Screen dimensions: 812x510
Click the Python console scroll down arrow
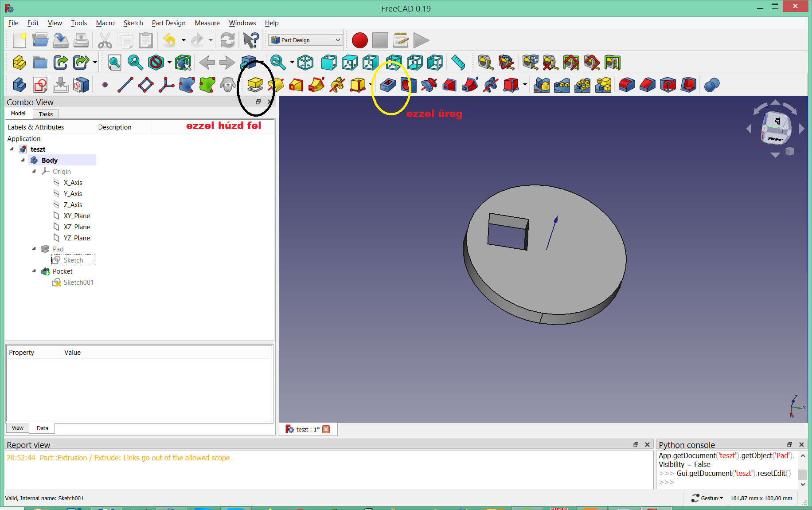point(803,484)
